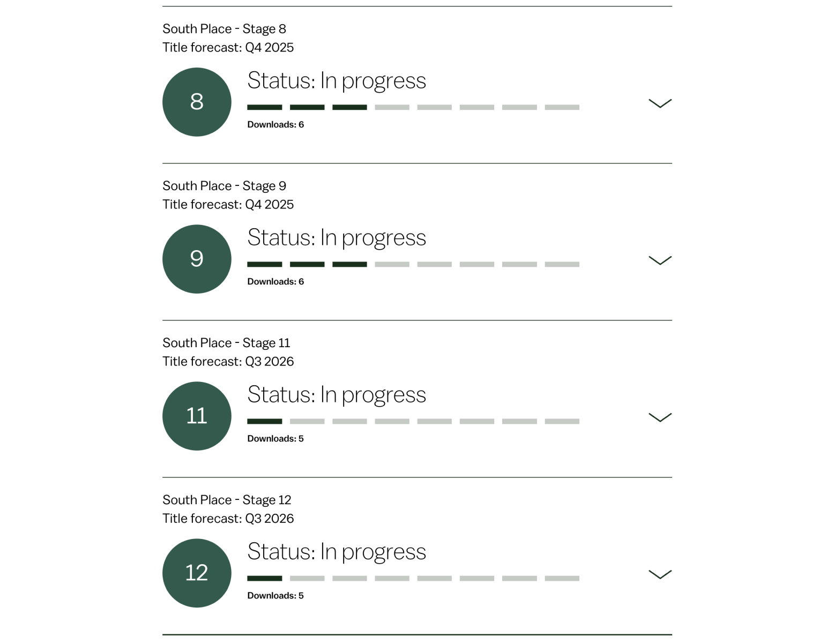Expand the Stage 12 details chevron

(660, 574)
